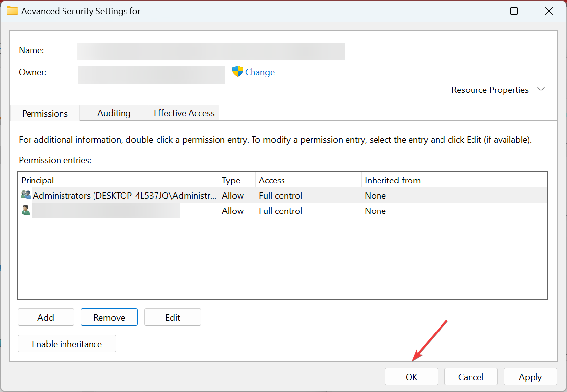Click the Access column header
The width and height of the screenshot is (567, 392).
click(309, 181)
